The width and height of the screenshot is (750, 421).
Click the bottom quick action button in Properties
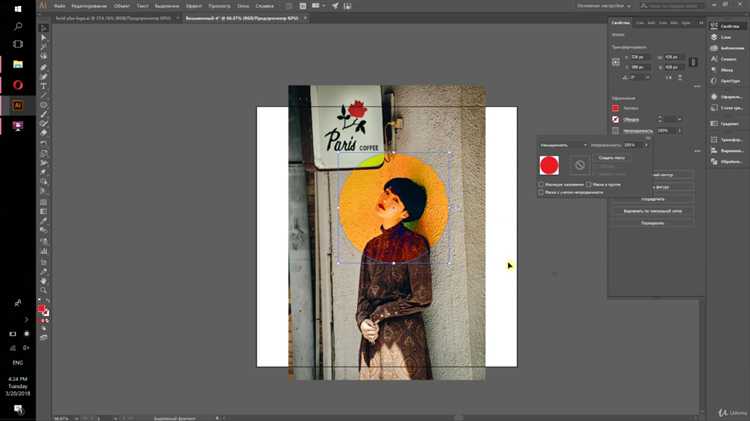coord(652,223)
